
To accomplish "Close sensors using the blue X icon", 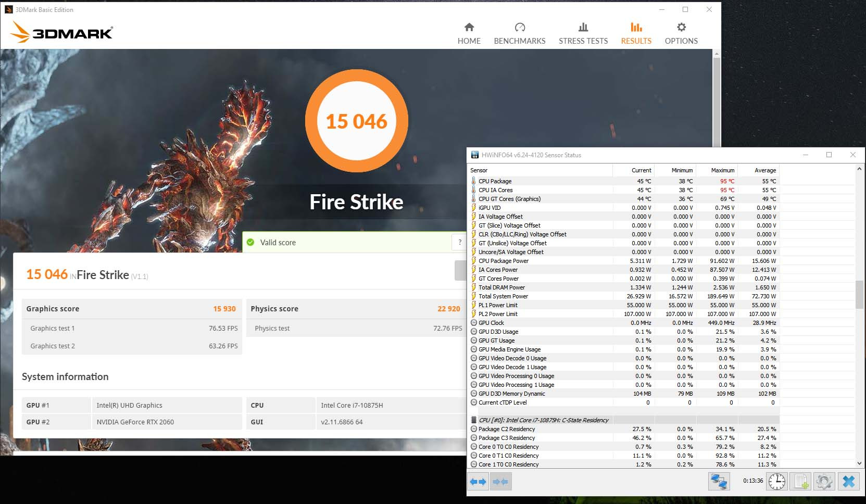I will point(848,481).
